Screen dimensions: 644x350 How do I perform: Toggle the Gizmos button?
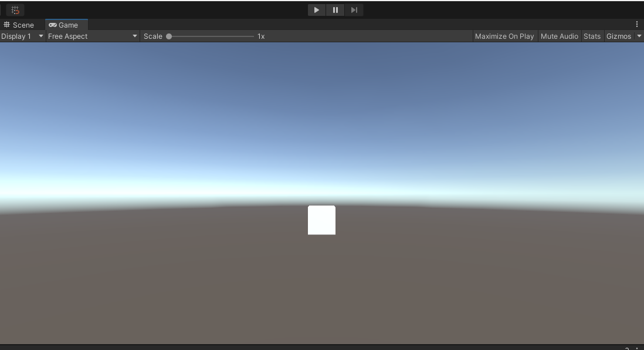point(618,36)
